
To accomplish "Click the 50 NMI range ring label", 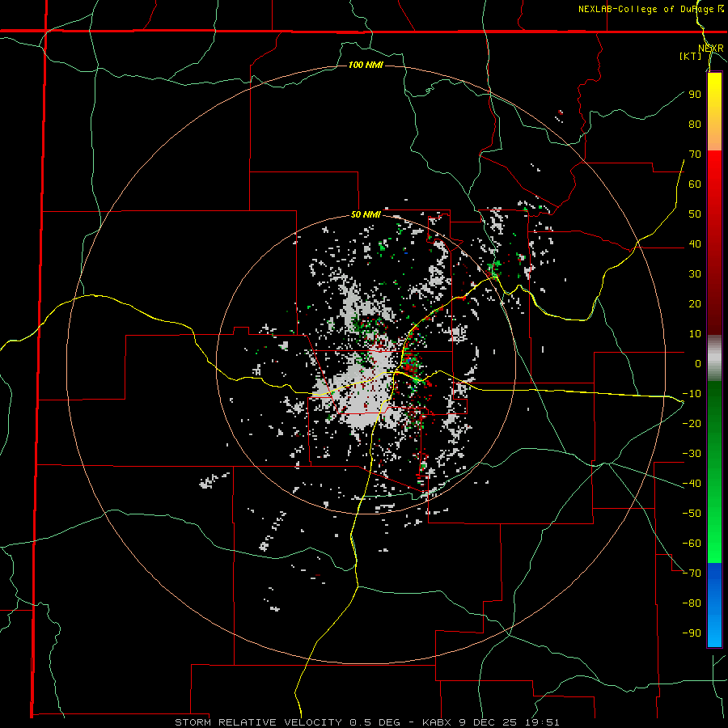I will 366,214.
